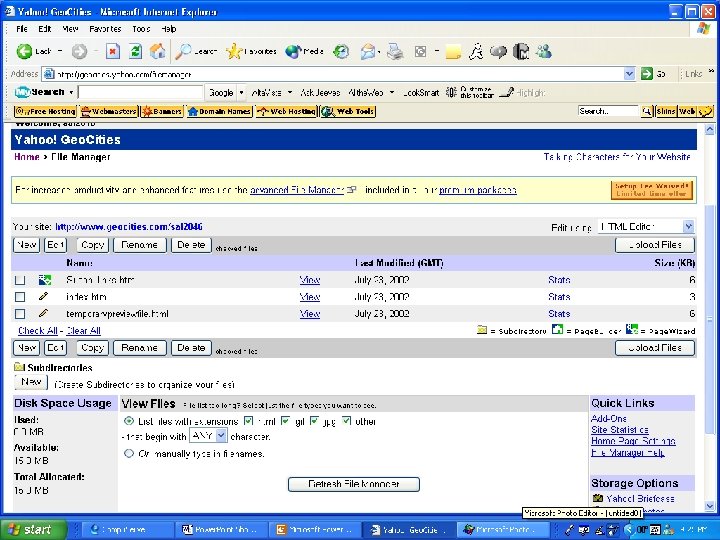720x540 pixels.
Task: Select the list files with extensions radio
Action: (129, 421)
